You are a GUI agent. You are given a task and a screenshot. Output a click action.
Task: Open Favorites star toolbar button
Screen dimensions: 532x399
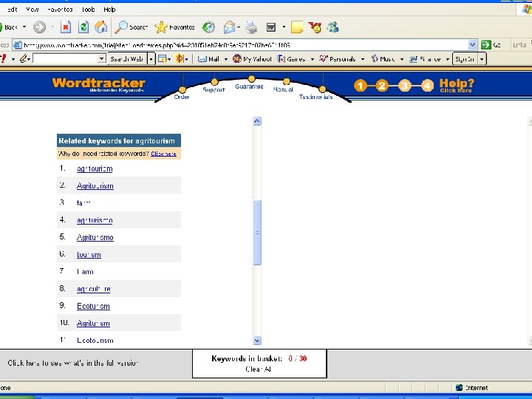click(x=174, y=27)
